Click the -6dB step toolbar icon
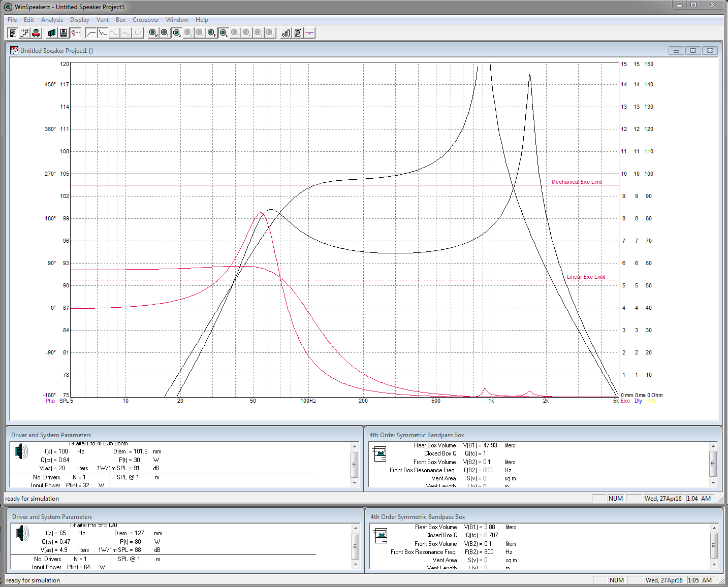Viewport: 728px width, 587px height. 24,33
